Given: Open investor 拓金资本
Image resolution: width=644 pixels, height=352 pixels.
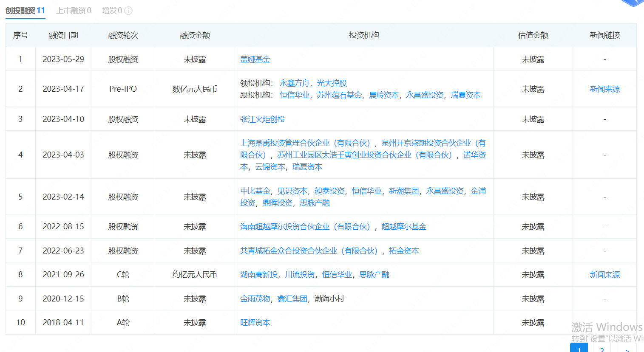Looking at the screenshot, I should tap(403, 251).
